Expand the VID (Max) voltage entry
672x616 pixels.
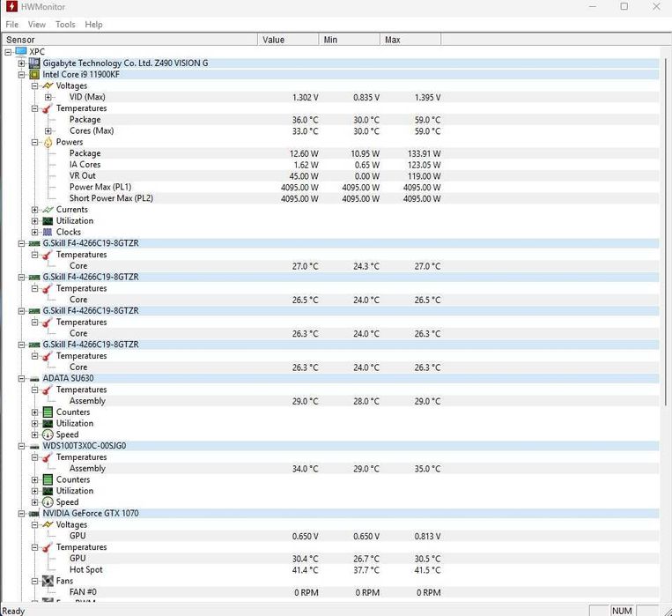[x=48, y=97]
